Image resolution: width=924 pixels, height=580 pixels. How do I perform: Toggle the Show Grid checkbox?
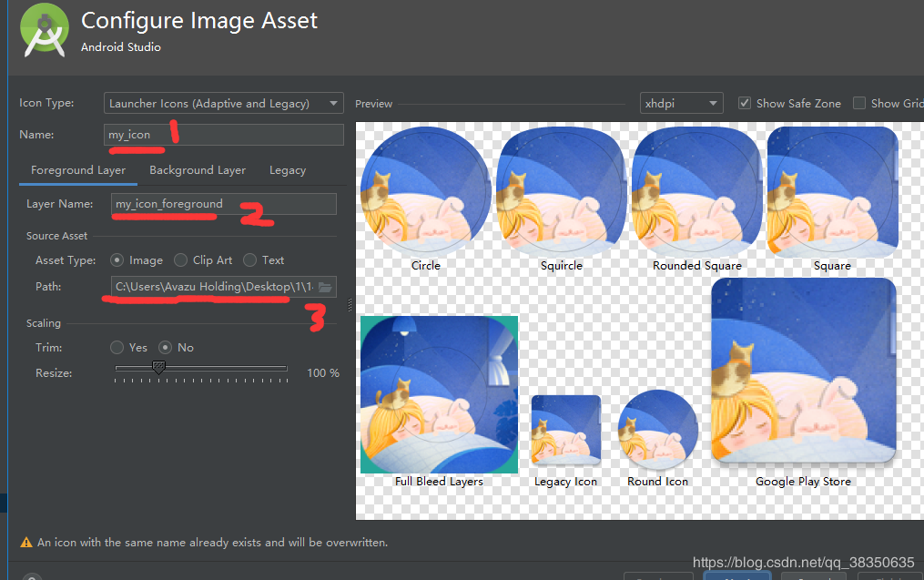pos(859,103)
